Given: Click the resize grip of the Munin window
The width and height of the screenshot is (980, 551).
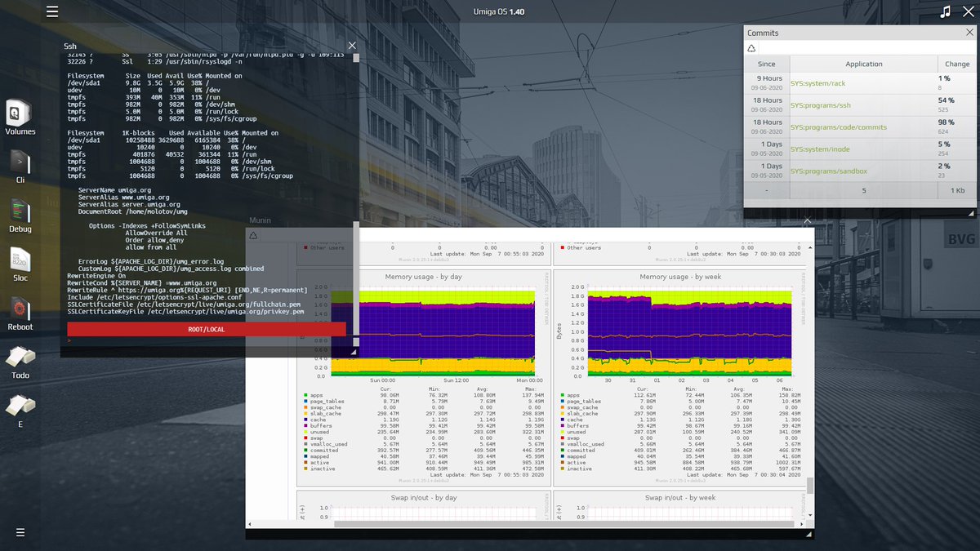Looking at the screenshot, I should [809, 535].
